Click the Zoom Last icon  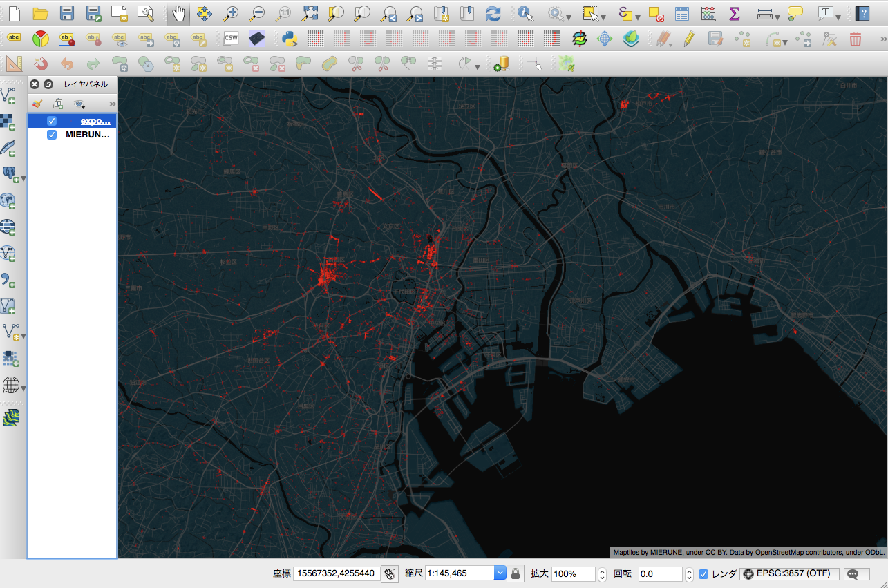[x=388, y=13]
